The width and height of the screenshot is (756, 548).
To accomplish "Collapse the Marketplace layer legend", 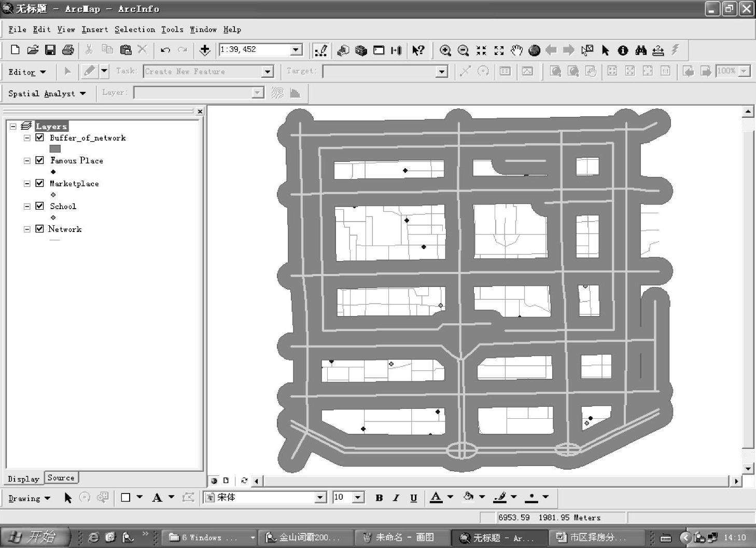I will (x=27, y=184).
